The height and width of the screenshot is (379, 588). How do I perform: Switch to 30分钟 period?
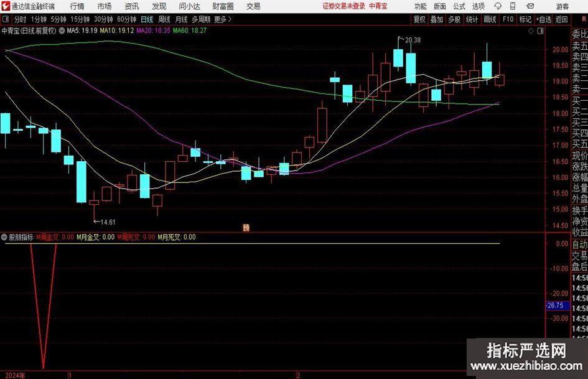pyautogui.click(x=103, y=19)
